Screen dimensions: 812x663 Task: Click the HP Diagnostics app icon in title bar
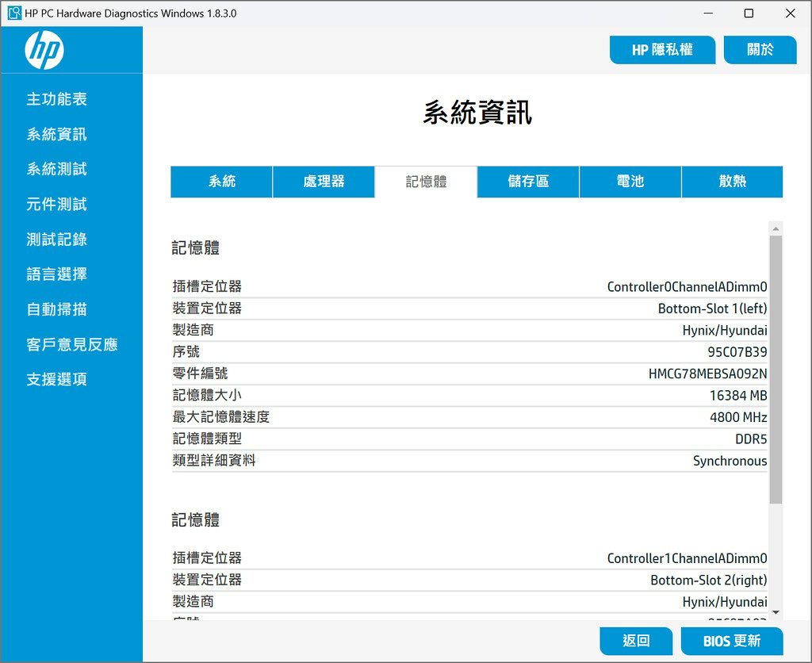14,13
